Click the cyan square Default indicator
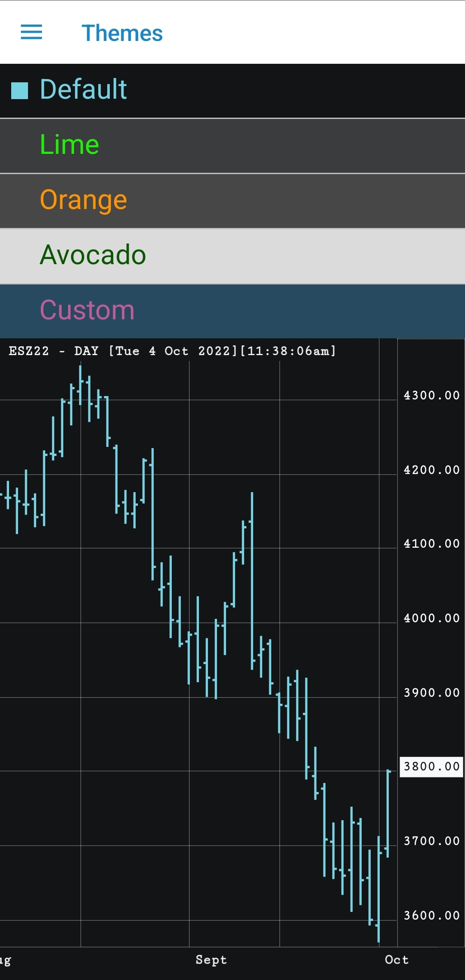Viewport: 465px width, 980px height. click(x=19, y=91)
